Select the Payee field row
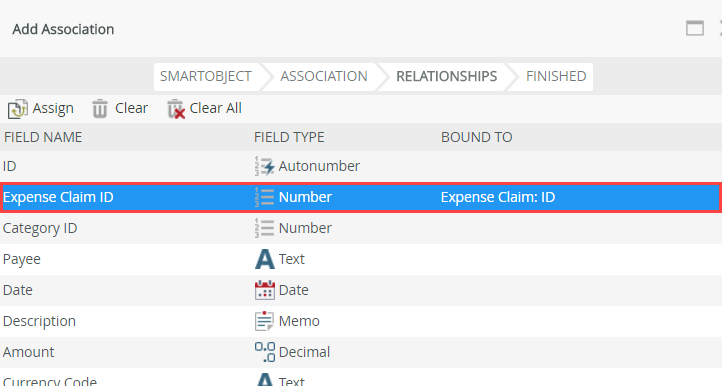The image size is (722, 386). pyautogui.click(x=361, y=259)
